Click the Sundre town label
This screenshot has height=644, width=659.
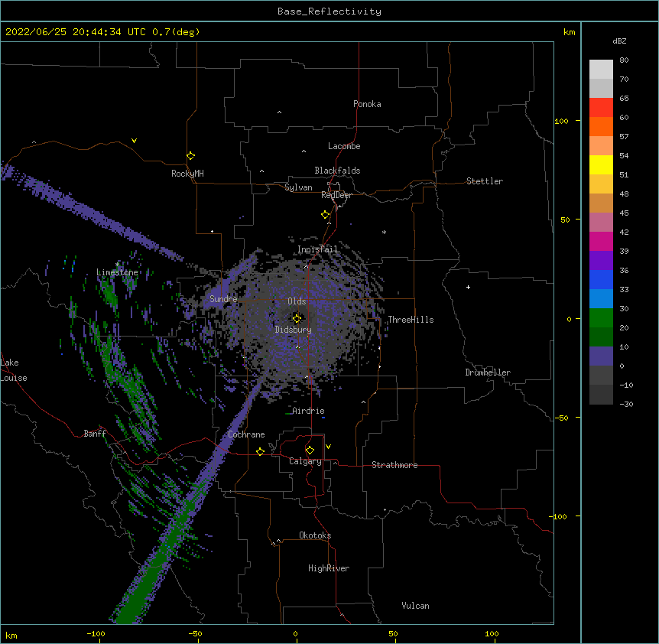(x=223, y=299)
